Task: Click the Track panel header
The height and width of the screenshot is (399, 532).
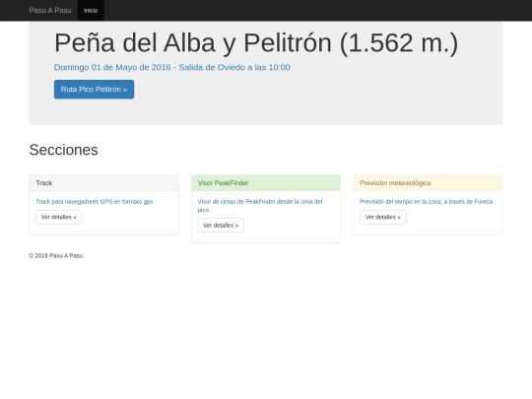Action: point(103,183)
